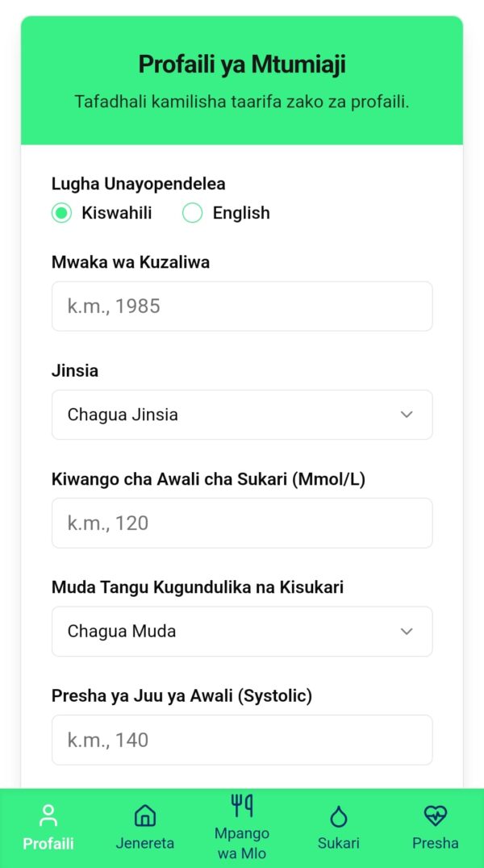Click the Kiwango cha Awali cha Sukari field

pos(241,524)
